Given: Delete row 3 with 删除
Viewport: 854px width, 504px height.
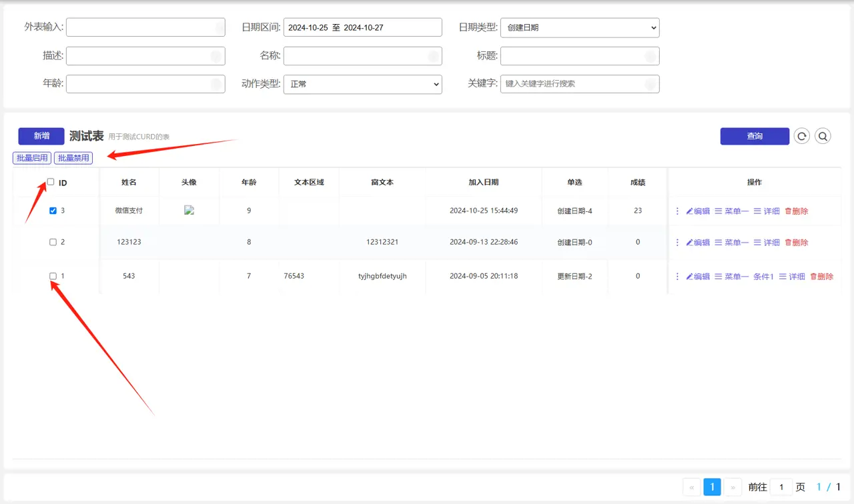Looking at the screenshot, I should tap(797, 211).
